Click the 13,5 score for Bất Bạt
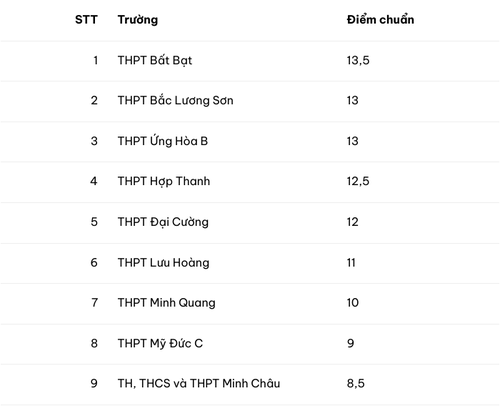 [358, 60]
